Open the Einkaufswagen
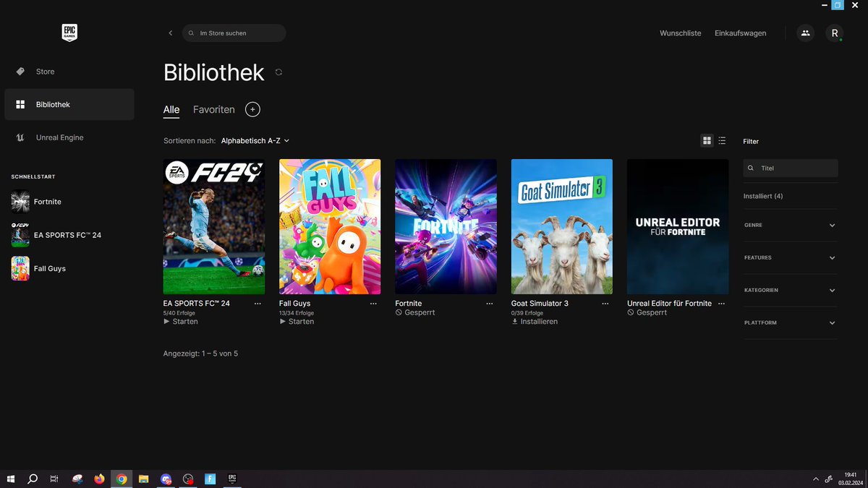Screen dimensions: 868x488 [x=740, y=33]
